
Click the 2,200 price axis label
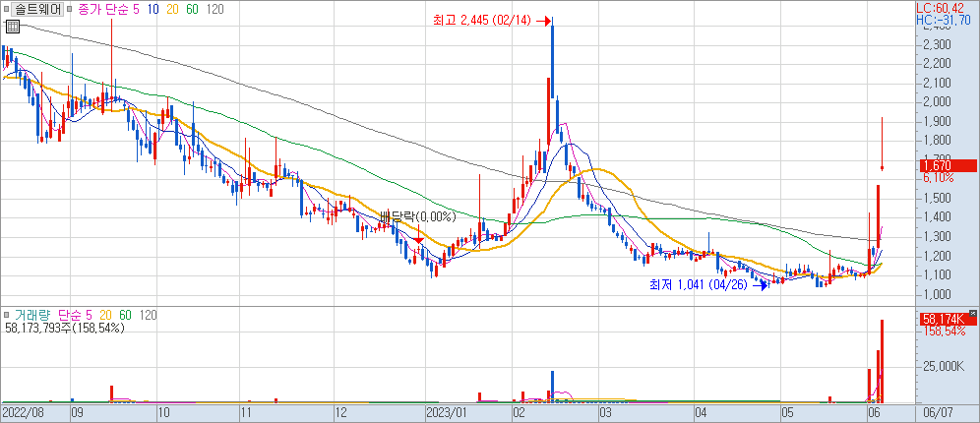[x=939, y=64]
